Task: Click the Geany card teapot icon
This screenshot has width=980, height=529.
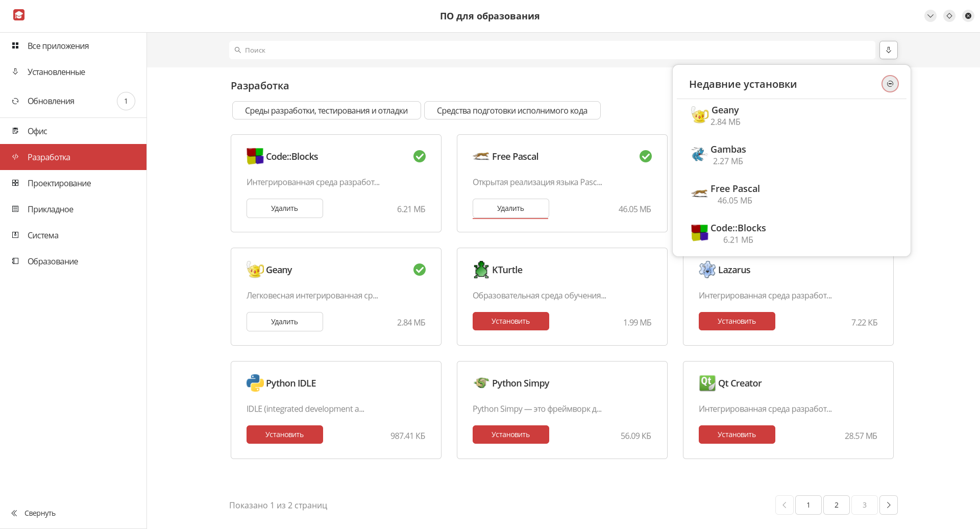Action: click(x=255, y=270)
